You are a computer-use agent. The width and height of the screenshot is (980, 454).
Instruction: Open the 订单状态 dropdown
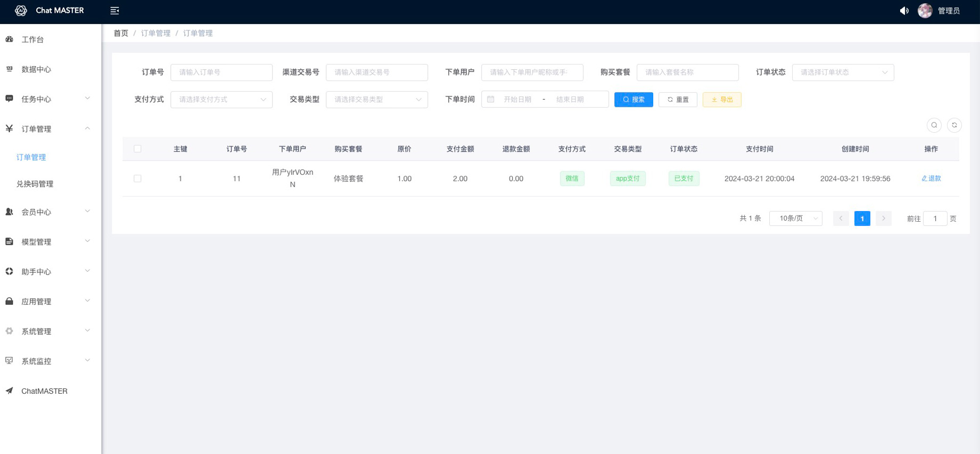click(843, 72)
